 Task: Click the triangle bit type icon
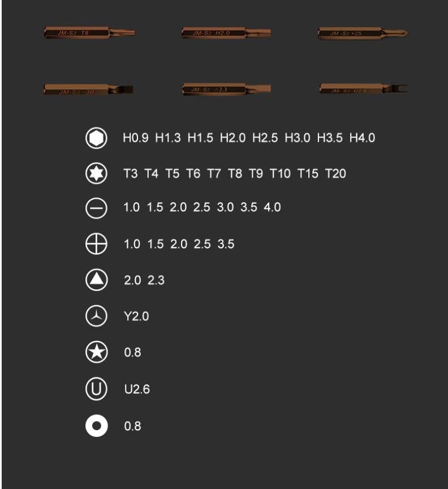(96, 280)
